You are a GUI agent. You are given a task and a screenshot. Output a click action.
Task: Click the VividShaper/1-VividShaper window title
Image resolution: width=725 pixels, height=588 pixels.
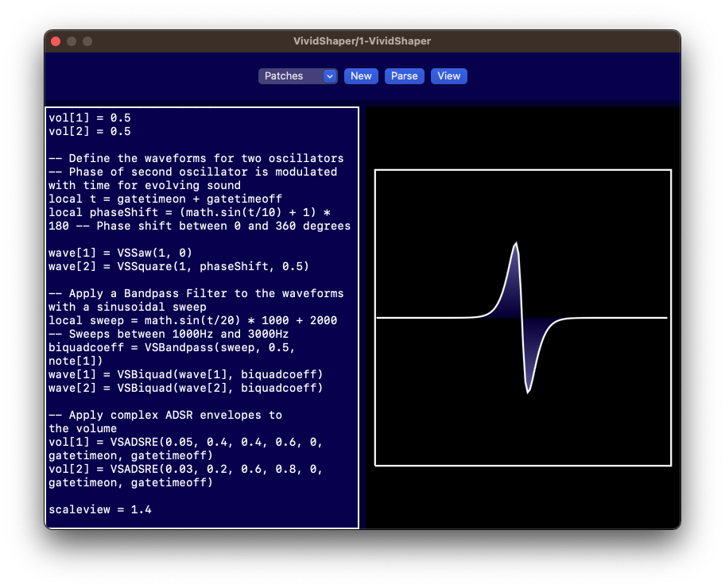tap(362, 41)
